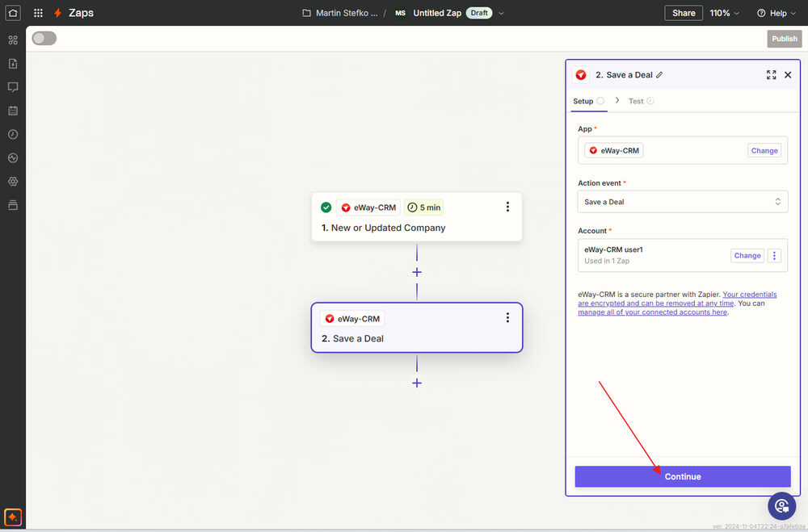Expand the Save a Deal panel fullscreen
Image resolution: width=808 pixels, height=532 pixels.
click(x=771, y=75)
